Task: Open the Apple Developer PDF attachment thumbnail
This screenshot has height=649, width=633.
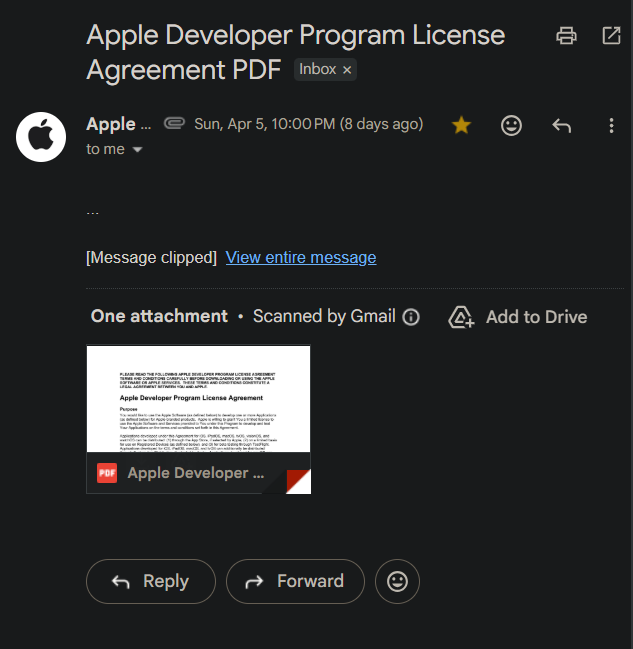Action: tap(198, 419)
